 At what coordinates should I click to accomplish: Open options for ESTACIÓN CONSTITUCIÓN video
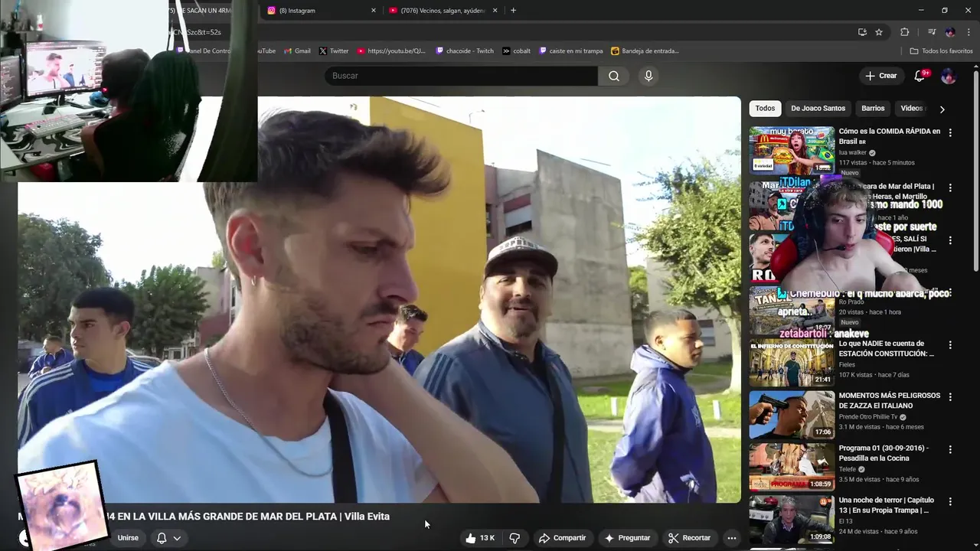coord(950,345)
